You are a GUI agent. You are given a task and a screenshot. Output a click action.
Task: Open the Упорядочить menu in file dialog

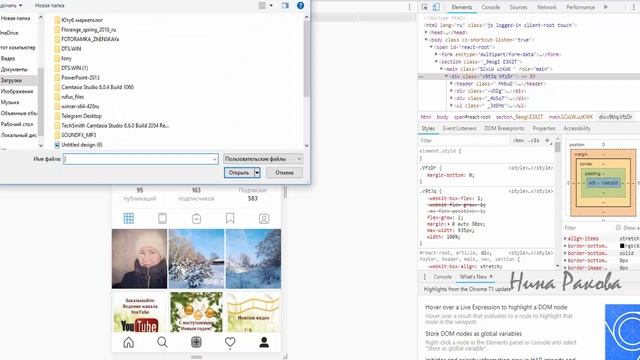pos(11,6)
